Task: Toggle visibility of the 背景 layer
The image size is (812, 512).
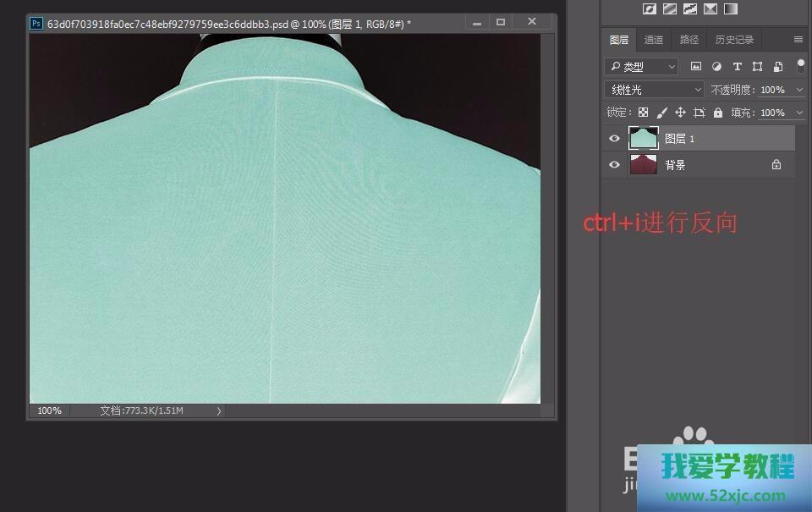Action: (x=614, y=165)
